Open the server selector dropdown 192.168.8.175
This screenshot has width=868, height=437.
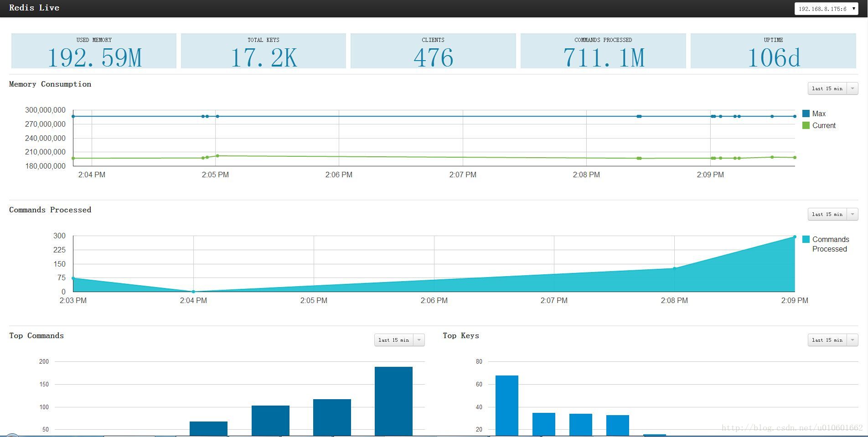pyautogui.click(x=827, y=9)
